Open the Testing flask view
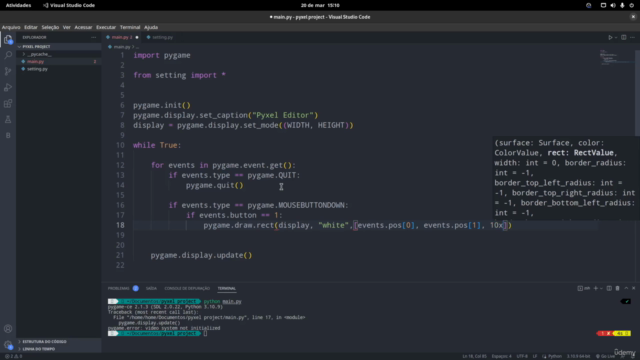This screenshot has height=360, width=640. click(x=8, y=119)
